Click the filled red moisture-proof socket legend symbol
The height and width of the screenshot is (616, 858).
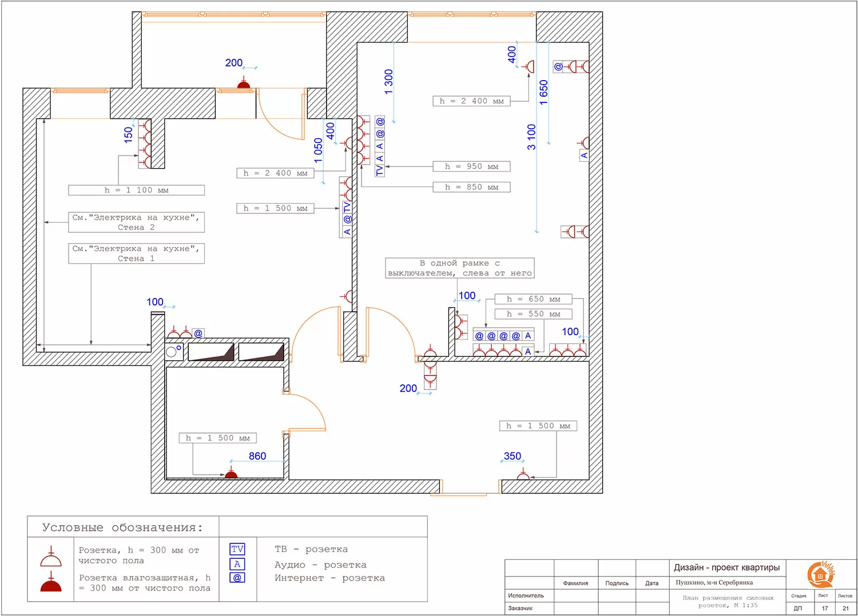[x=51, y=582]
